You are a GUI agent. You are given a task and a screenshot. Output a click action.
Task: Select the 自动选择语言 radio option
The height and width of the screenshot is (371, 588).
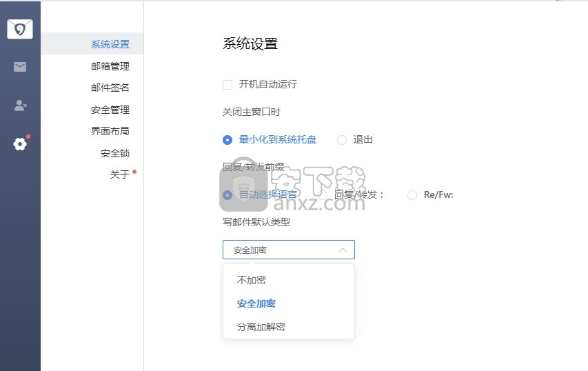point(227,195)
